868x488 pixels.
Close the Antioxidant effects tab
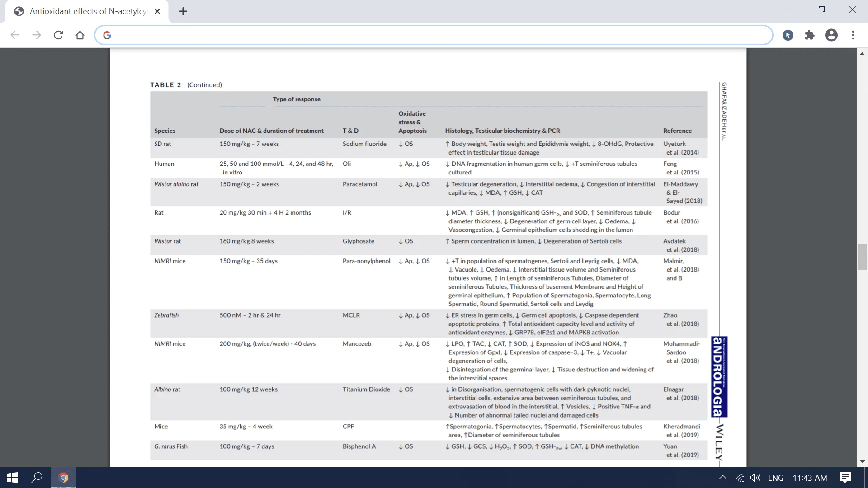(x=157, y=11)
